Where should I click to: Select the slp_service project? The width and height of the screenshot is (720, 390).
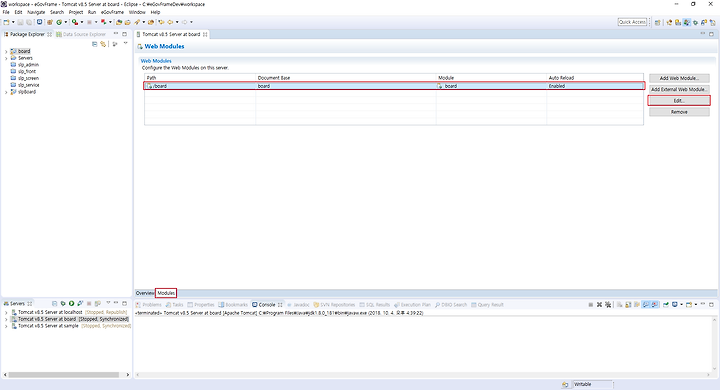coord(28,85)
